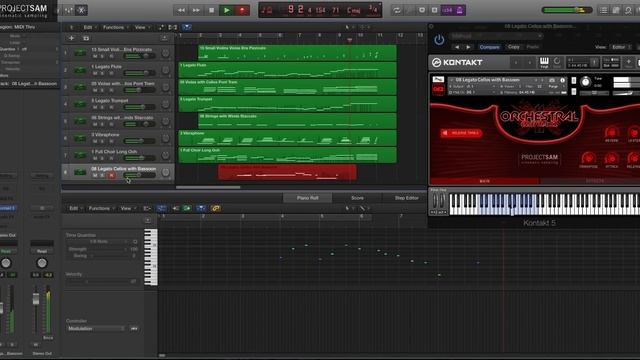The width and height of the screenshot is (640, 360).
Task: Click the Fast Forward transport button
Action: tap(196, 10)
